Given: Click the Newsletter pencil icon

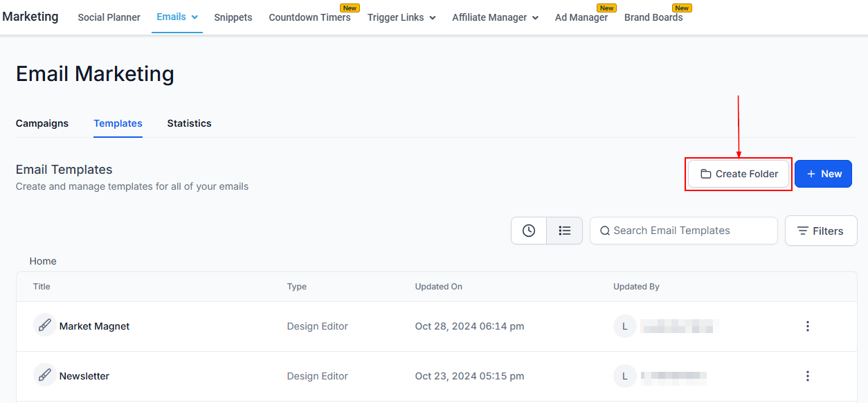Looking at the screenshot, I should pyautogui.click(x=44, y=375).
